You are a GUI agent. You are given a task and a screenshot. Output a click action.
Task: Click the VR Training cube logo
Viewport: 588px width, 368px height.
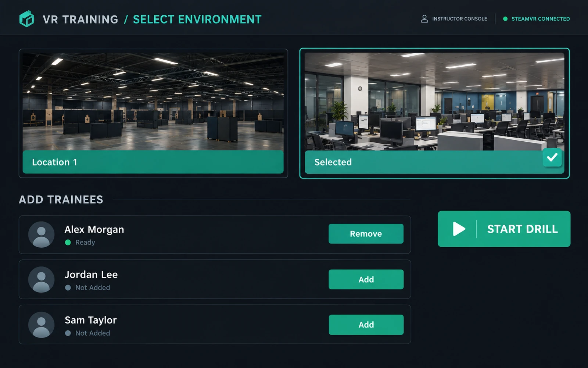point(26,19)
